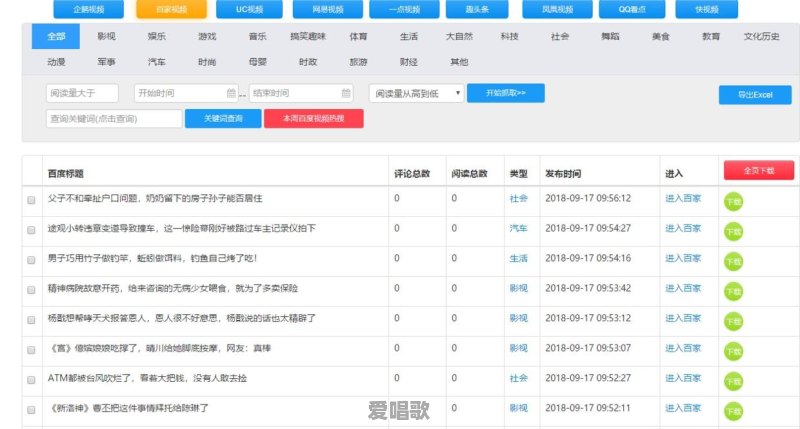Click the 导出Excel button
800x429 pixels.
pos(755,95)
